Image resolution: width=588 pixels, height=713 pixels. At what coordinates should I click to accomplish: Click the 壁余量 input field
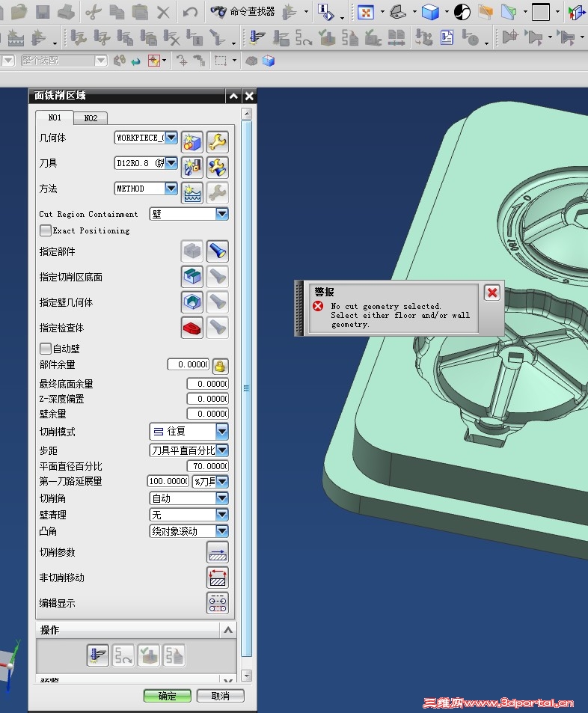[x=208, y=414]
